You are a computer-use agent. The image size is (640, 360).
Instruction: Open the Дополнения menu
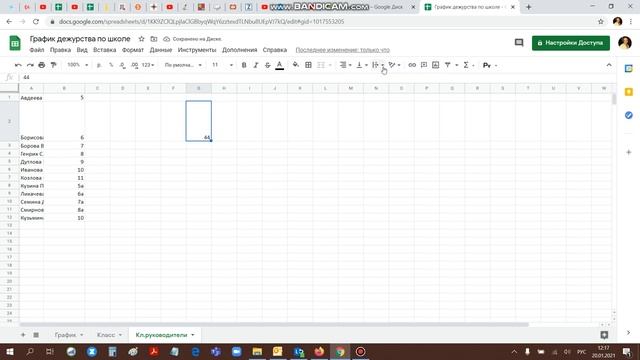[x=240, y=50]
